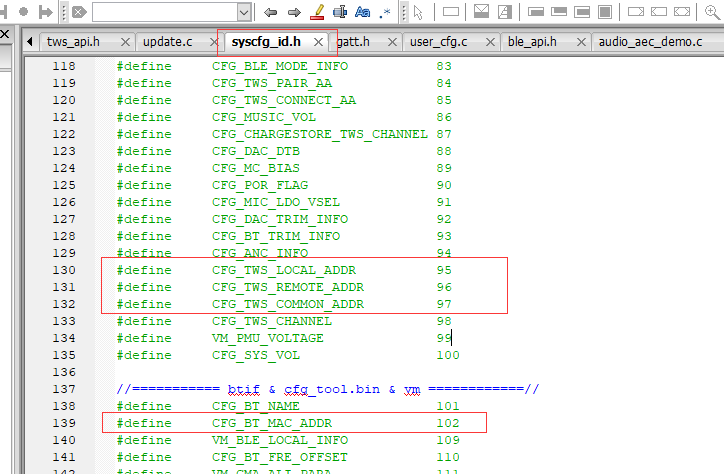Select the syscfg_id.h tab
This screenshot has width=724, height=474.
tap(266, 42)
